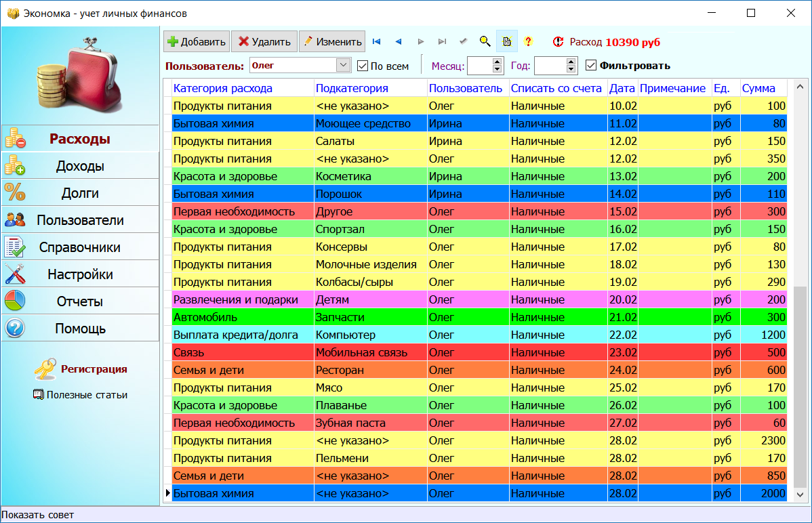
Task: Increase the Месяц spinner value
Action: pos(498,62)
